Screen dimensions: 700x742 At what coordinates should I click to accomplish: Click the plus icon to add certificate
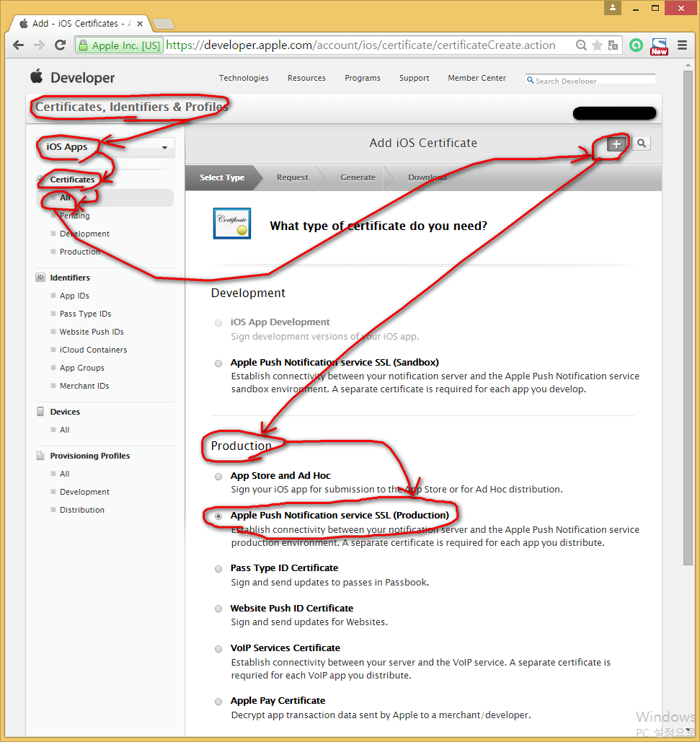click(616, 144)
